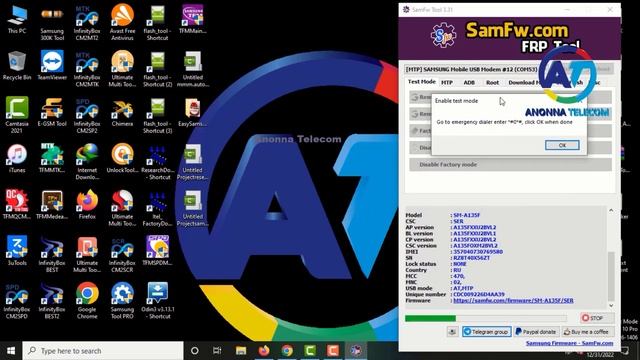Open UnlockTool desktop shortcut
Image resolution: width=640 pixels, height=360 pixels.
[x=122, y=158]
